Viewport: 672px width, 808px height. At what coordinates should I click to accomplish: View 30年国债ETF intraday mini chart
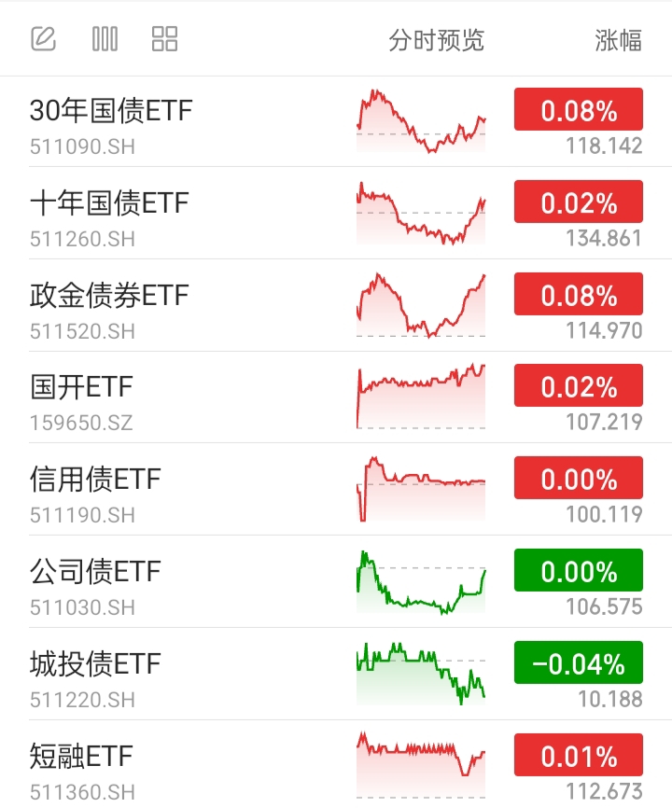tap(421, 121)
